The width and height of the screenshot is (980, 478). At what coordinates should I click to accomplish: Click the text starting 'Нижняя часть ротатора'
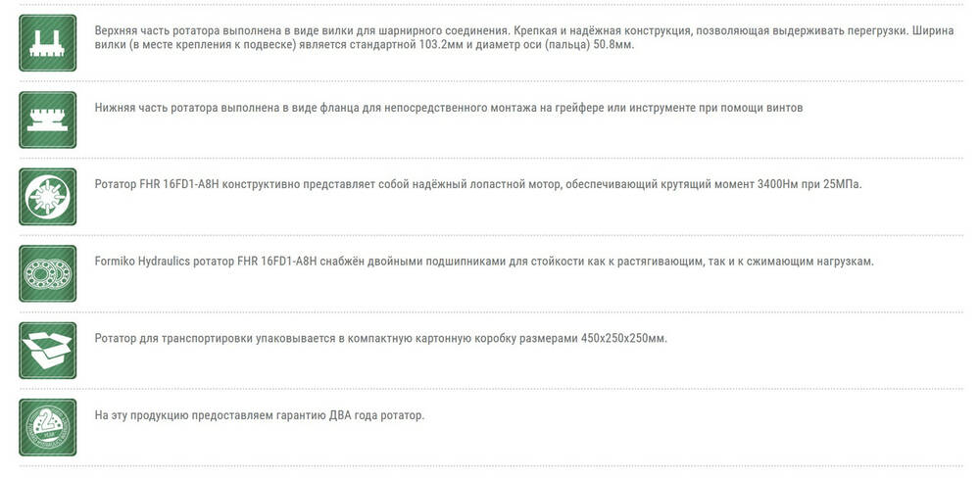[448, 108]
